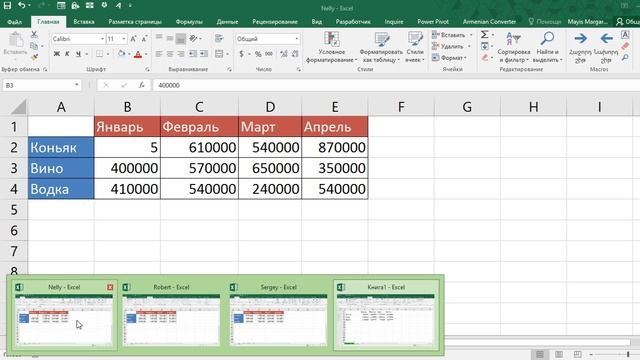Select the Sergey - Excel window thumbnail
640x360 pixels.
(279, 315)
